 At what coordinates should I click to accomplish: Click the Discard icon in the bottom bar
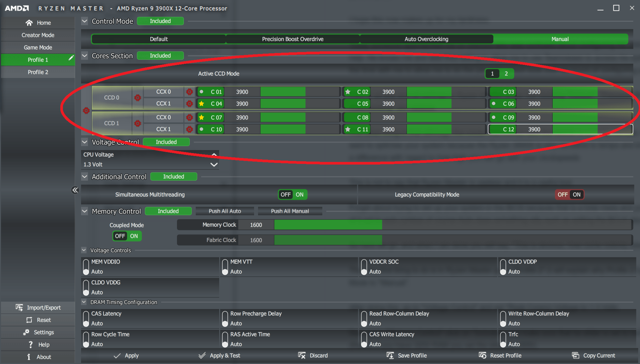tap(302, 355)
